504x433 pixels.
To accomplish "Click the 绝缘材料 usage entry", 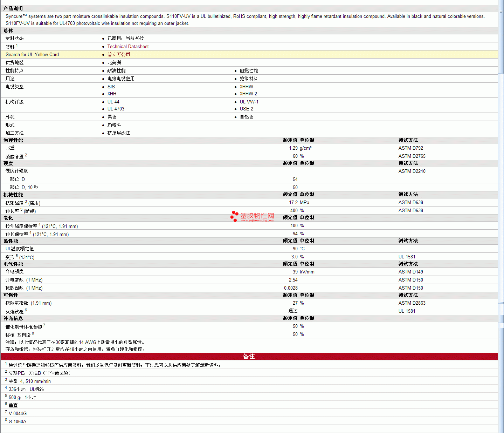I will point(249,79).
